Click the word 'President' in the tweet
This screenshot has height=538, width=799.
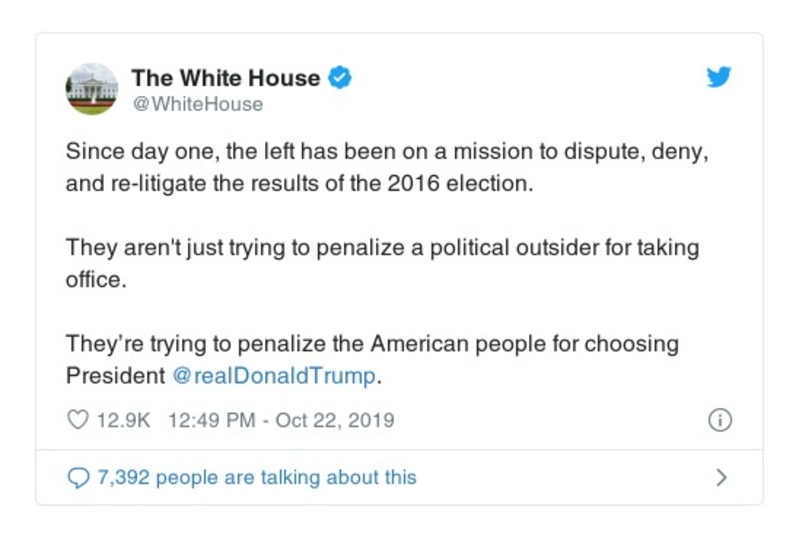click(115, 376)
